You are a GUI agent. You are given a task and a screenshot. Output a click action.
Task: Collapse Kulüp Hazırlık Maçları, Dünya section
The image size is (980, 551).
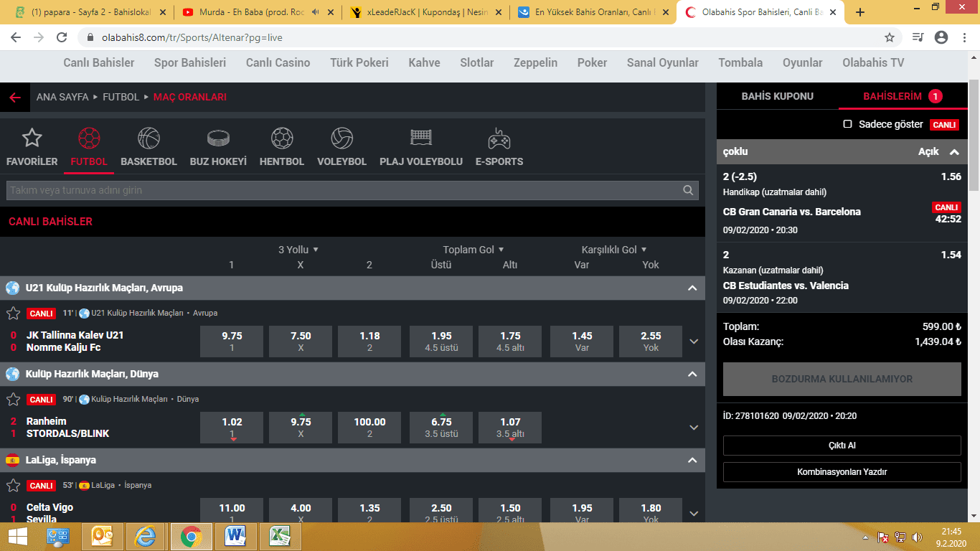coord(692,374)
